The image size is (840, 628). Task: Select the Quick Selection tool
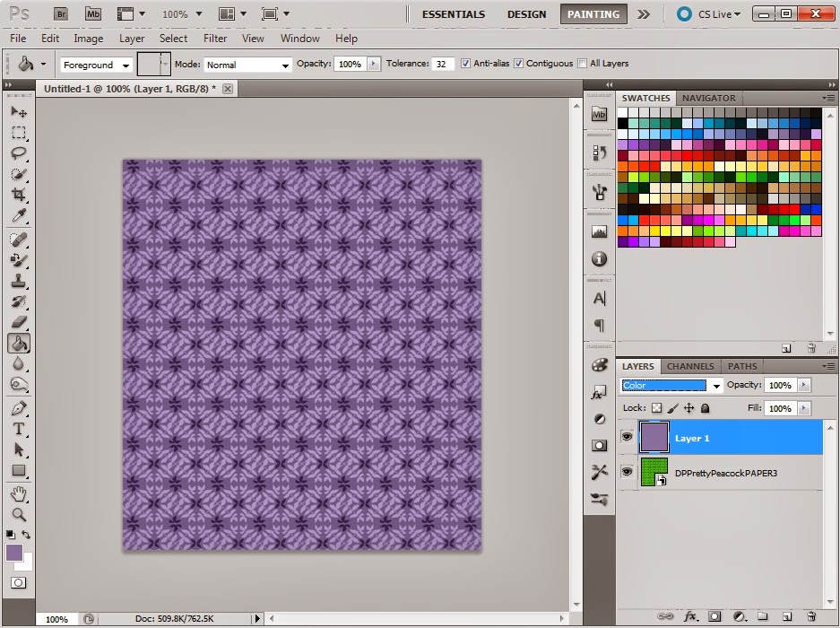(x=19, y=174)
